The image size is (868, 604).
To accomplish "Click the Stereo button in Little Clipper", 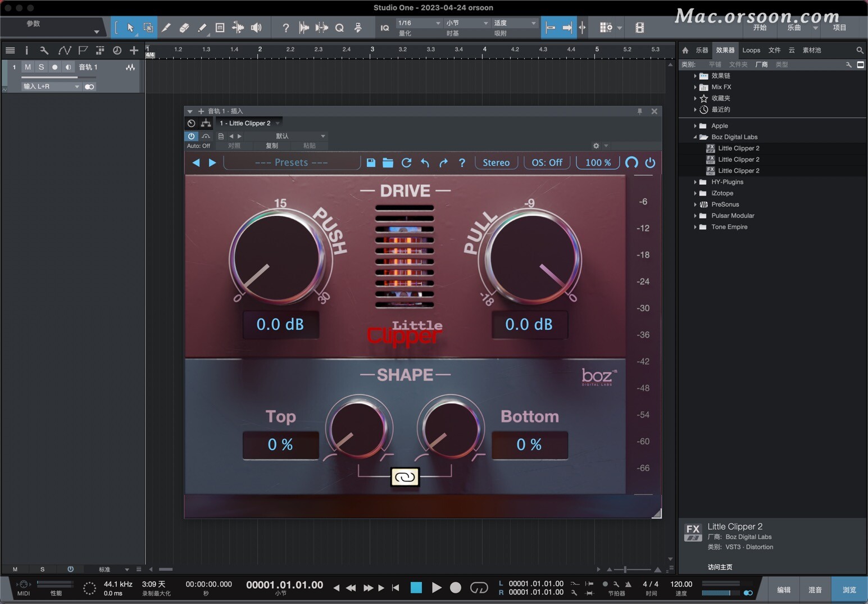I will (x=496, y=162).
